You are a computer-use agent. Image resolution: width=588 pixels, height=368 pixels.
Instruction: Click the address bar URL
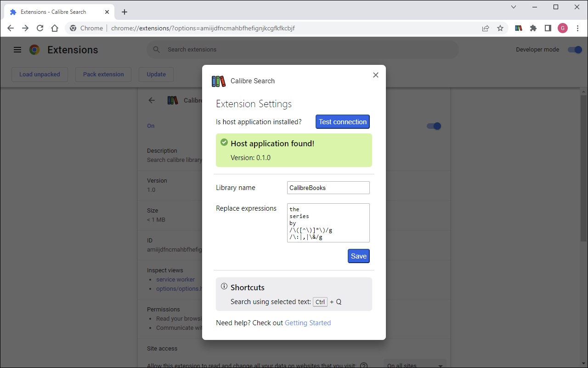tap(203, 28)
